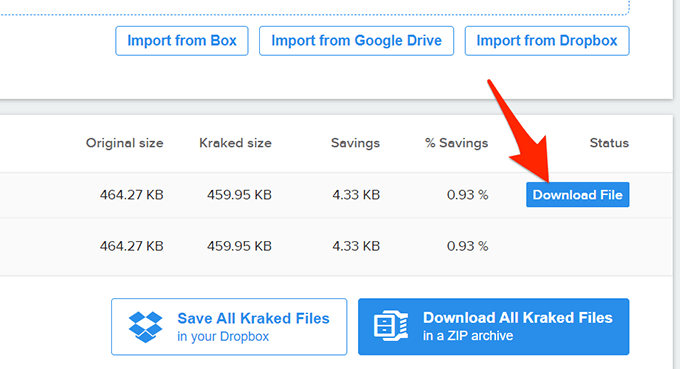The height and width of the screenshot is (369, 680).
Task: Click the Original size column header
Action: point(124,143)
